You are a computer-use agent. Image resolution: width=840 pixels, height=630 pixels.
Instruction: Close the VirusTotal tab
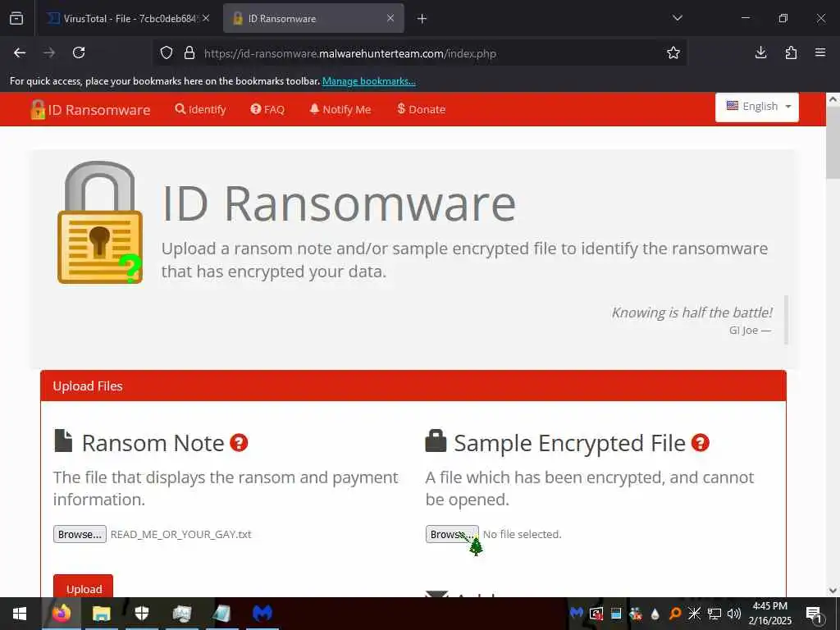pos(206,18)
